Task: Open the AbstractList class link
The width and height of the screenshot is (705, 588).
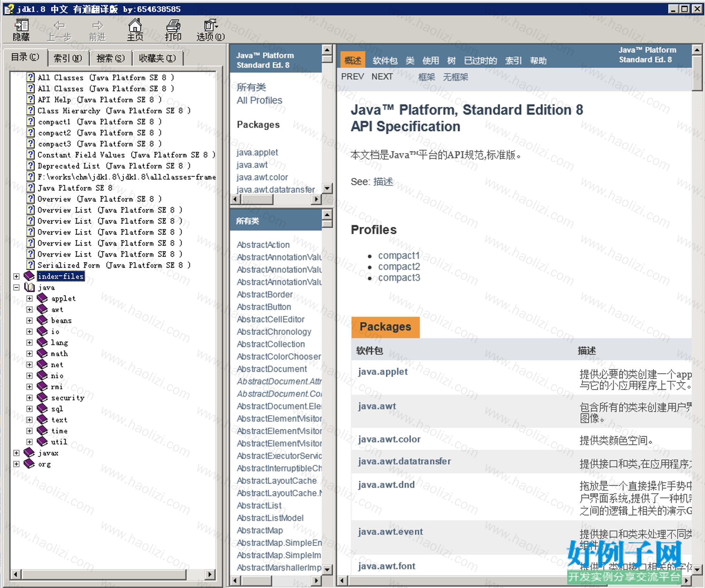Action: tap(259, 506)
